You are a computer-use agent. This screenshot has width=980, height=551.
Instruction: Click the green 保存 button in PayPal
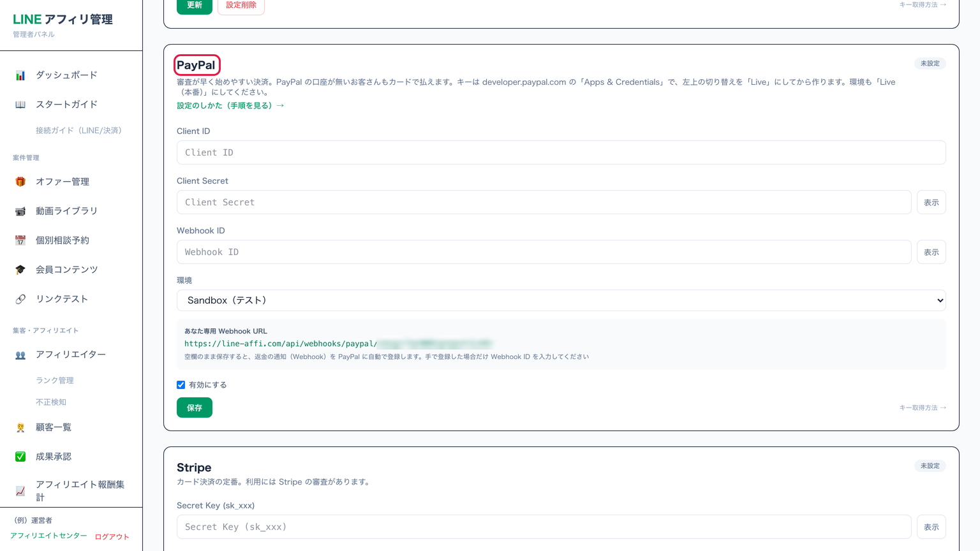(x=195, y=408)
